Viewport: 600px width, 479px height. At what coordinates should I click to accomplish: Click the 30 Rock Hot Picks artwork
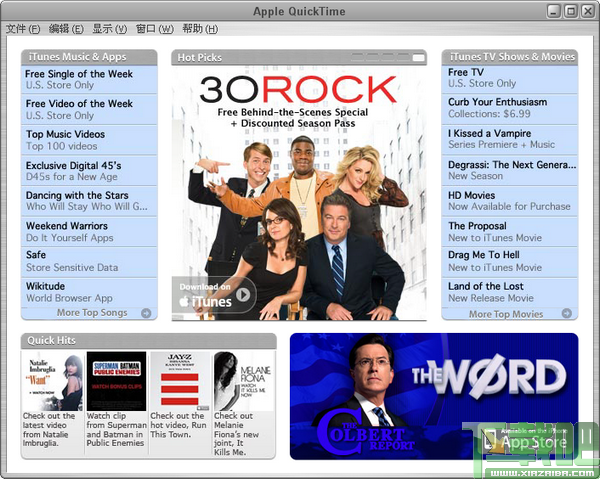(x=299, y=193)
